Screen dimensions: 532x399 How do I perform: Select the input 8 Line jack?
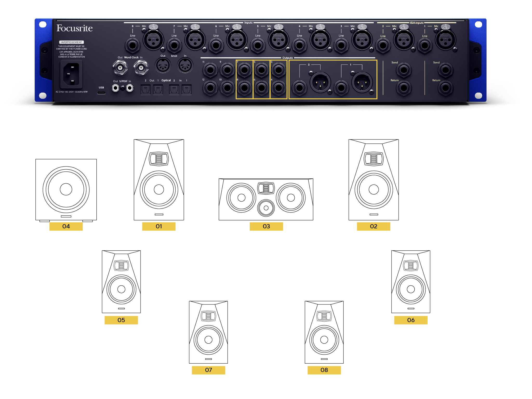click(132, 46)
